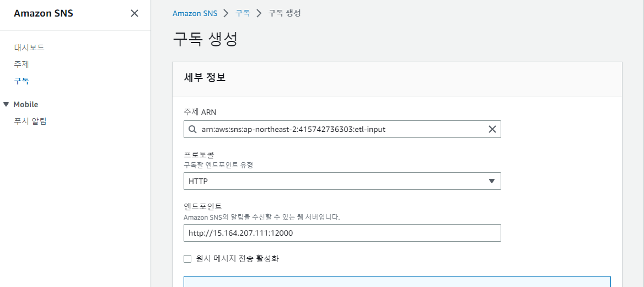Viewport: 644px width, 287px height.
Task: Click the 세부 정보 section header
Action: (x=205, y=78)
